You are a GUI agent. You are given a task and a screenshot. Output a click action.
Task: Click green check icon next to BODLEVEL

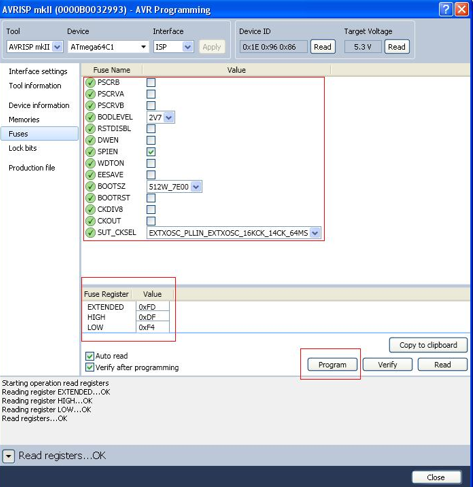pos(90,117)
